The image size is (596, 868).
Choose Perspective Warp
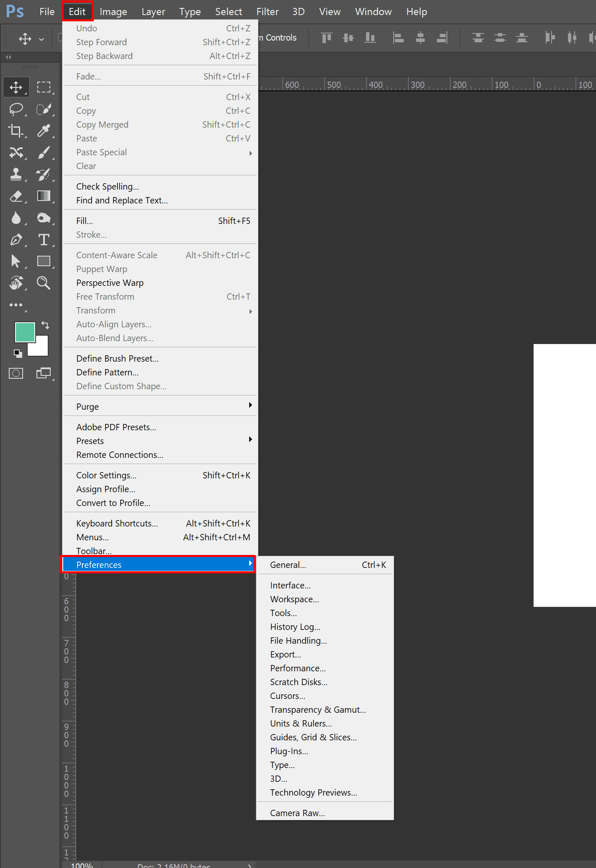tap(160, 283)
